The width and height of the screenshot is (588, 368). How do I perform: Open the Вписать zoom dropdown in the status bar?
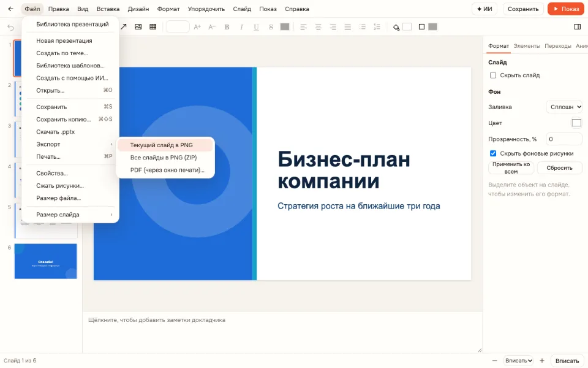(x=519, y=361)
